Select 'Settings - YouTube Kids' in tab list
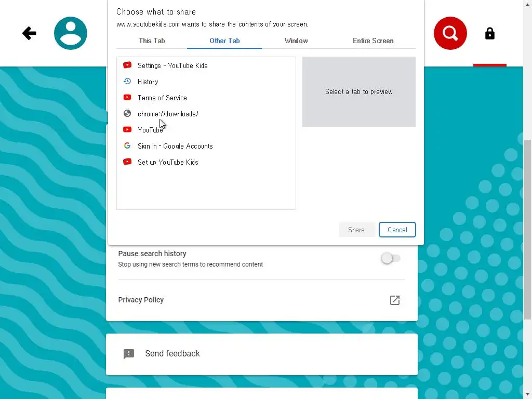The height and width of the screenshot is (399, 532). [206, 65]
